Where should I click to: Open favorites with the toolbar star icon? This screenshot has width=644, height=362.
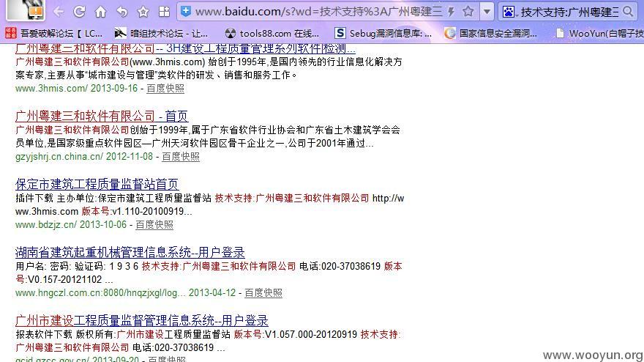[143, 12]
